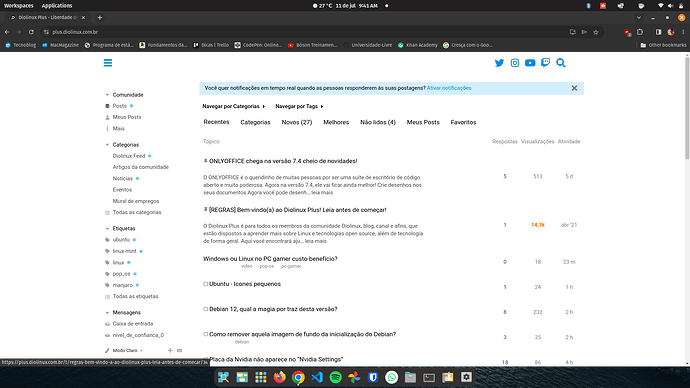Open Não lidos (4) tab
Image resolution: width=690 pixels, height=388 pixels.
point(378,122)
